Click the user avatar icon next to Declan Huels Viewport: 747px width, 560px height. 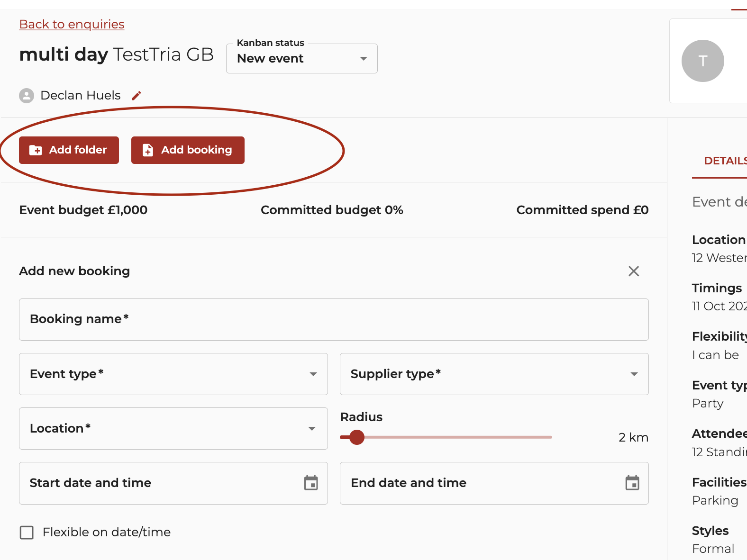coord(27,96)
